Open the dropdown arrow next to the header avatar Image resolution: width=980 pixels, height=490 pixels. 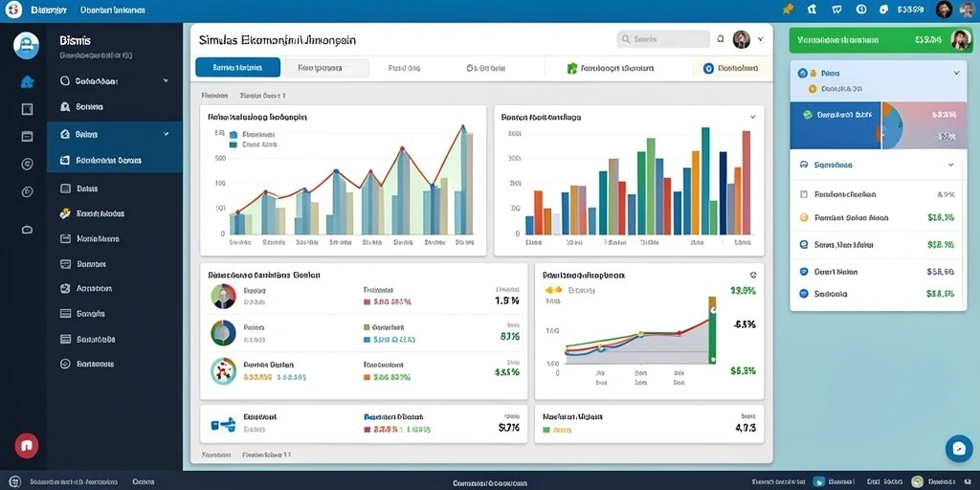(761, 39)
